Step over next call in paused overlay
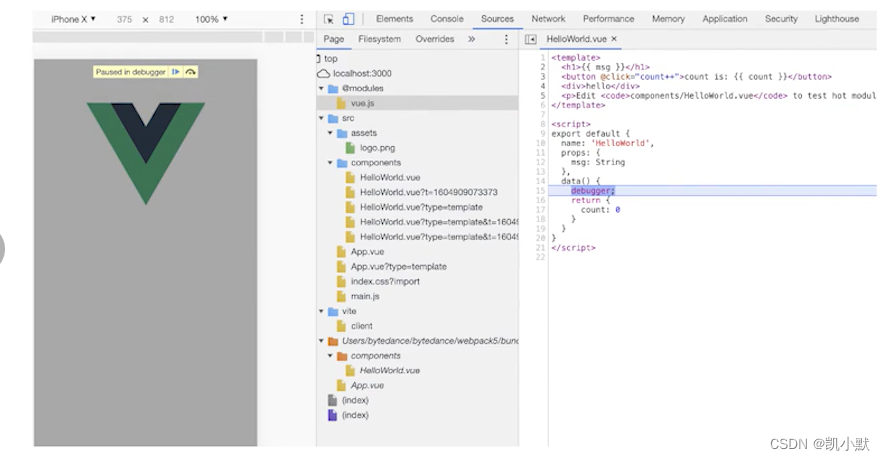This screenshot has height=461, width=885. 190,72
